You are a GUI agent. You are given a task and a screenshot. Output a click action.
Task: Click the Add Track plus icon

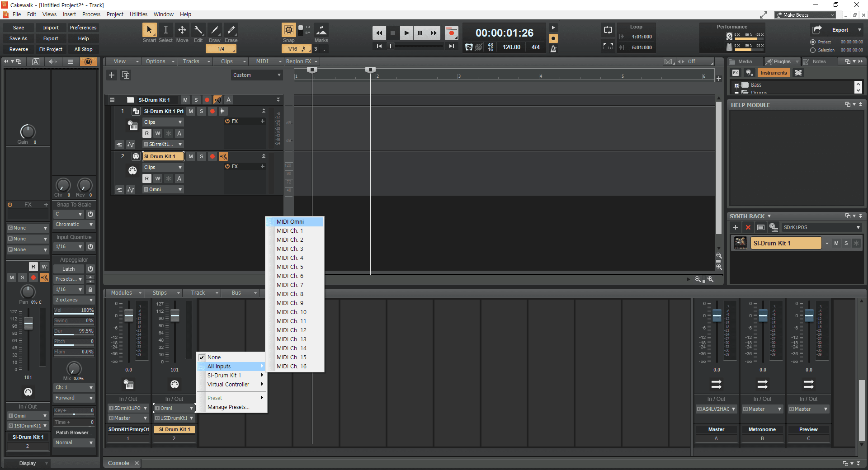pyautogui.click(x=112, y=75)
